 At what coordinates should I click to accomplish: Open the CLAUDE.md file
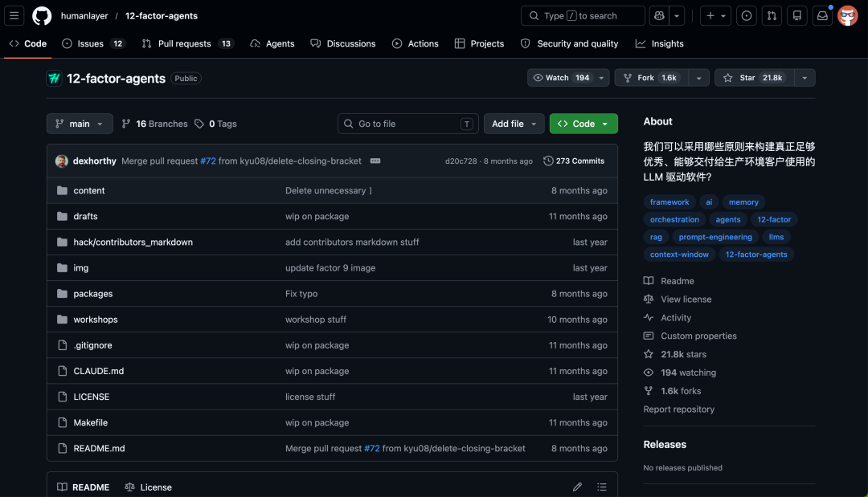point(99,371)
